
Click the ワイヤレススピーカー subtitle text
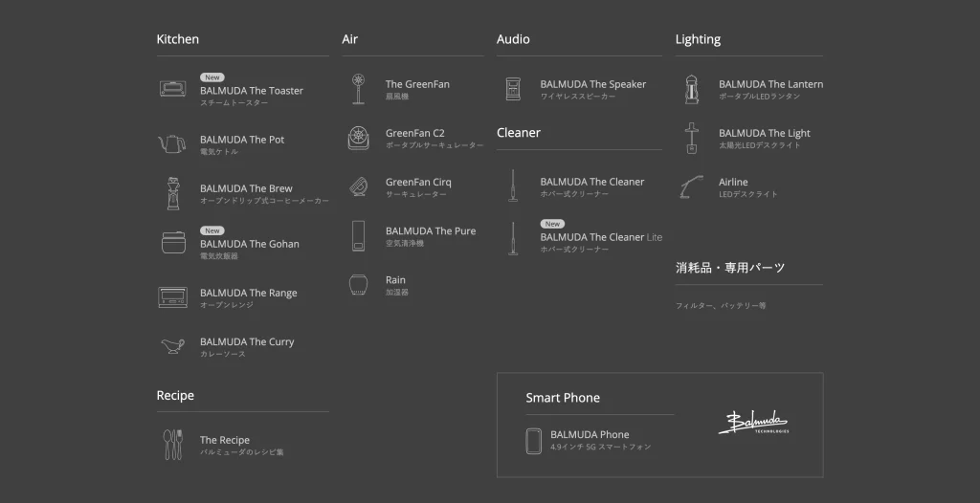point(577,97)
